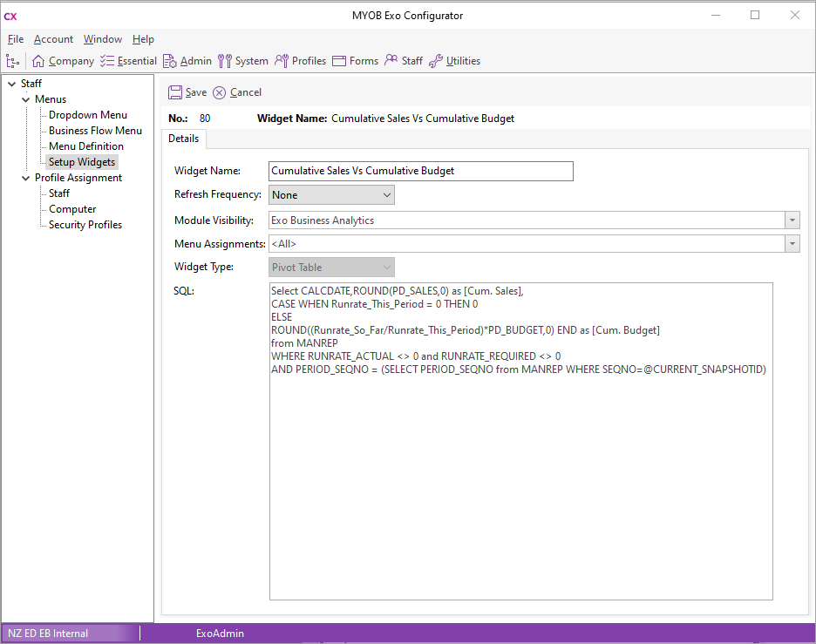This screenshot has height=644, width=816.
Task: Save the widget with the Save icon
Action: (x=175, y=92)
